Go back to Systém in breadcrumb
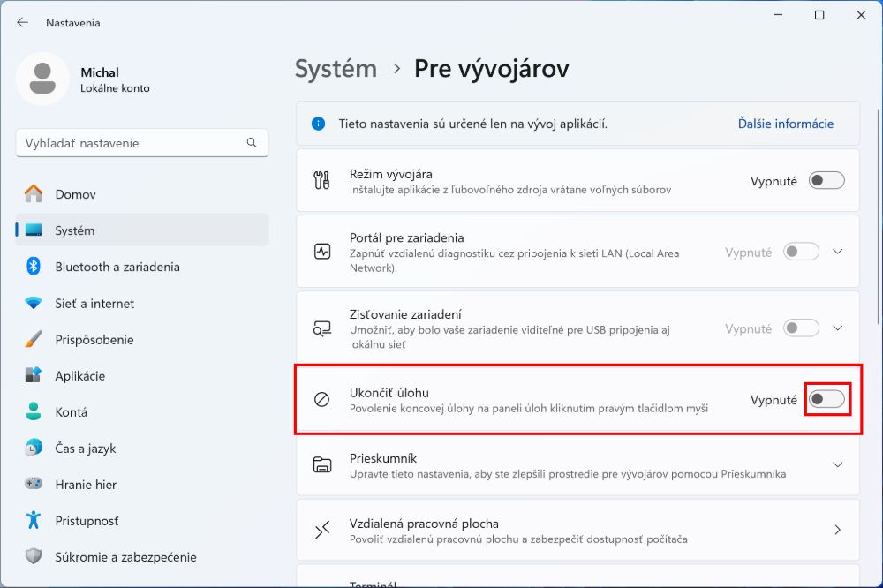Screen dimensions: 883x588 pos(336,69)
